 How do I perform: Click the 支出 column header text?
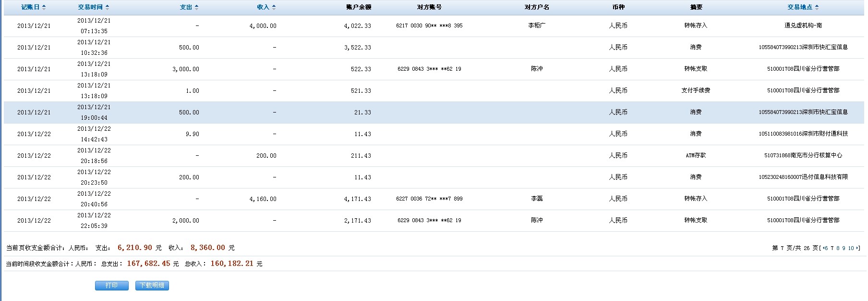click(186, 7)
